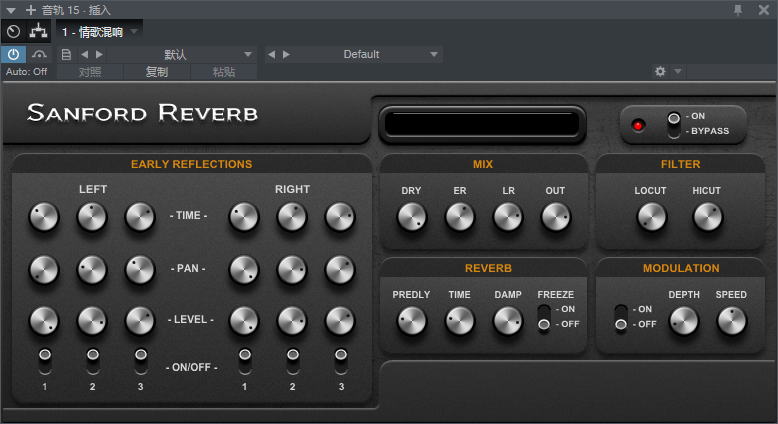Viewport: 778px width, 424px height.
Task: Toggle Right early reflection 2 switch
Action: click(293, 361)
